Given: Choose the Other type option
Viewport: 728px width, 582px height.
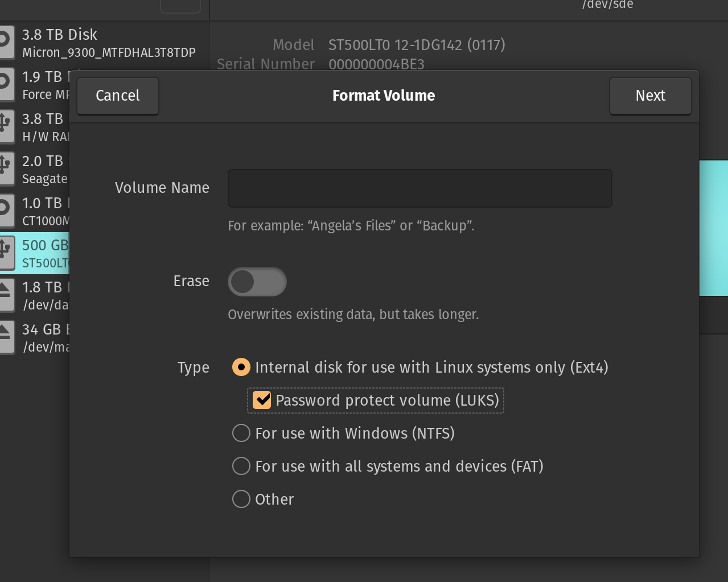Looking at the screenshot, I should (x=241, y=499).
